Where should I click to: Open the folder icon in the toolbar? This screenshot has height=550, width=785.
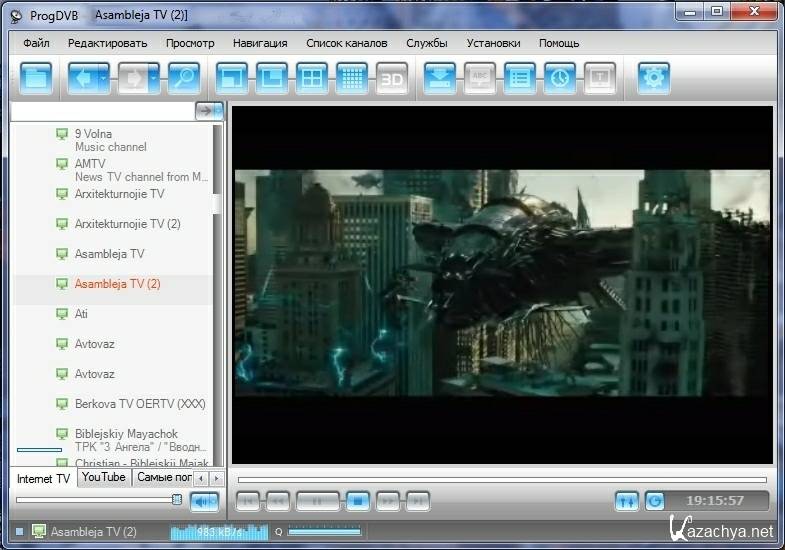[36, 78]
